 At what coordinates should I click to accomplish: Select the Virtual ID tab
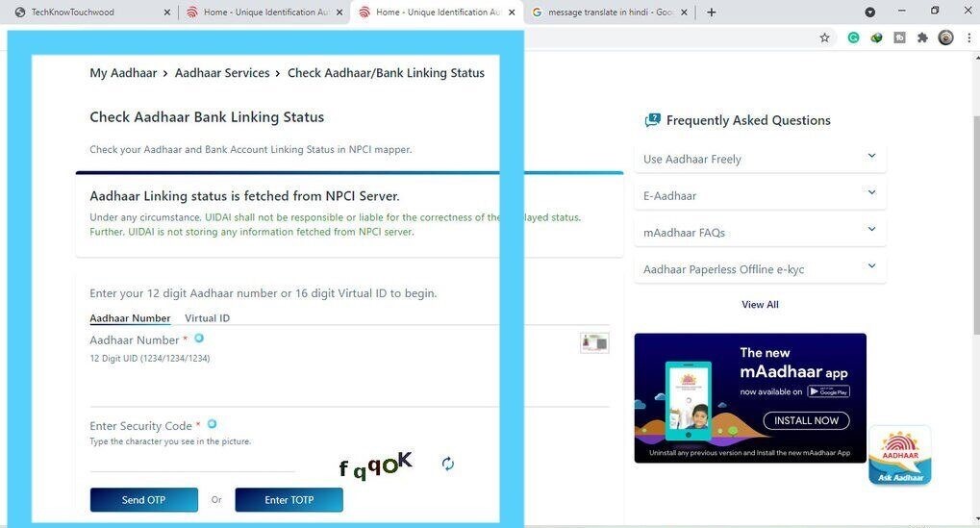[207, 318]
